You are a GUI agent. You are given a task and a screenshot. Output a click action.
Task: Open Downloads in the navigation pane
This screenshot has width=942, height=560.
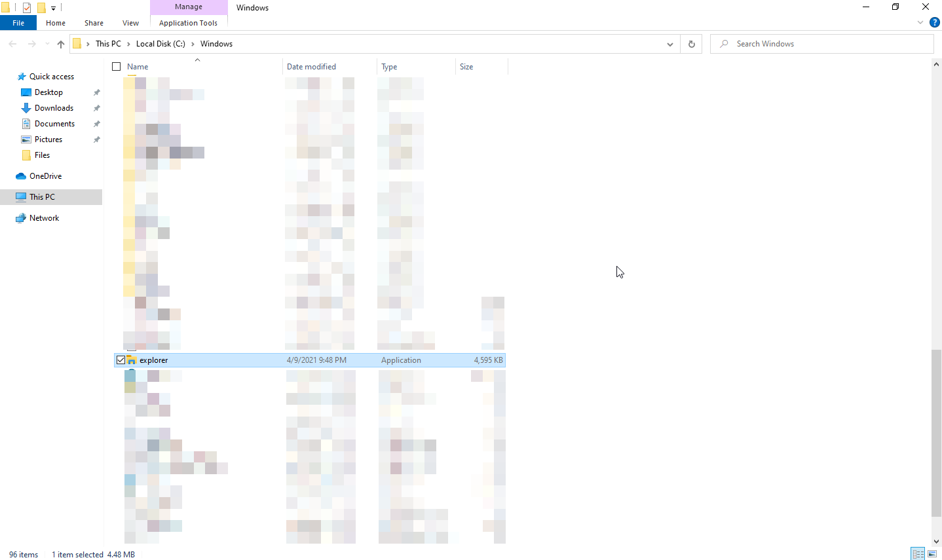tap(54, 108)
